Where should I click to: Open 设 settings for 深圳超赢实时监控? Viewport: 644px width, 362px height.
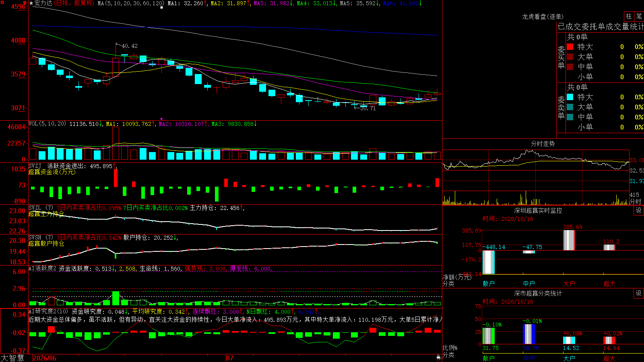[639, 210]
